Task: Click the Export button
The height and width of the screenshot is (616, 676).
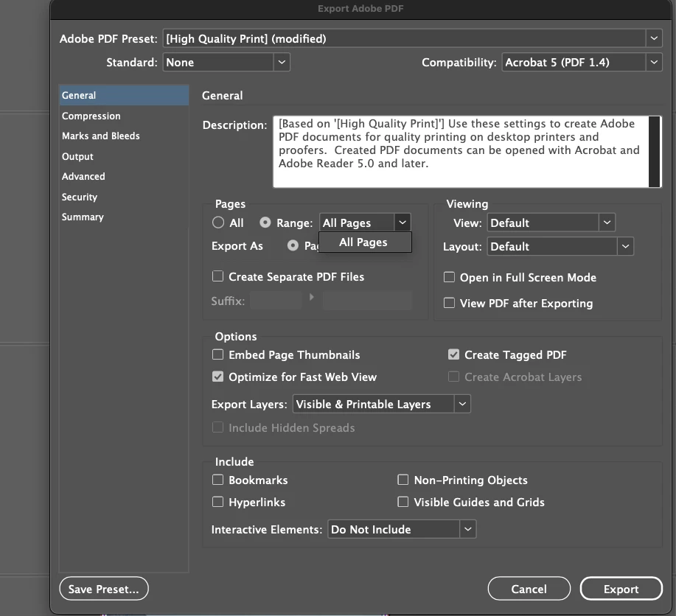Action: tap(621, 589)
